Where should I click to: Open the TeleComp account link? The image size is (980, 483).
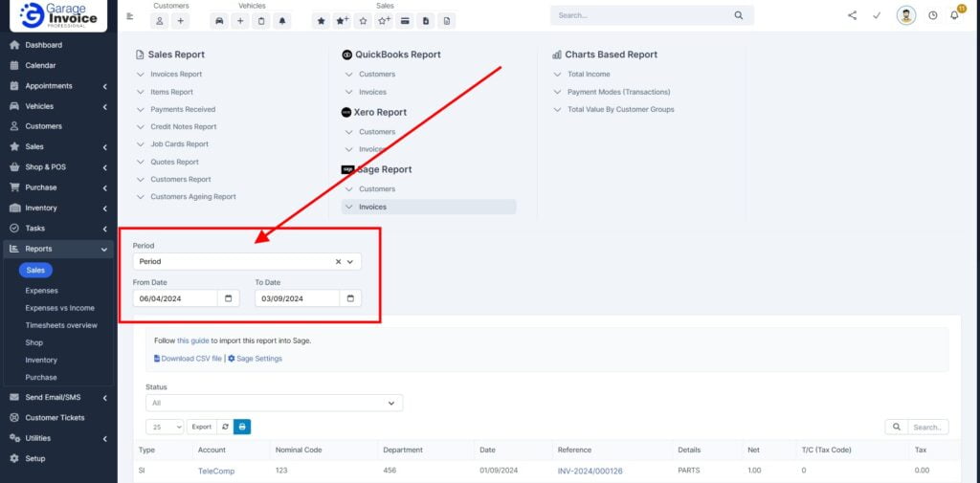click(x=216, y=472)
